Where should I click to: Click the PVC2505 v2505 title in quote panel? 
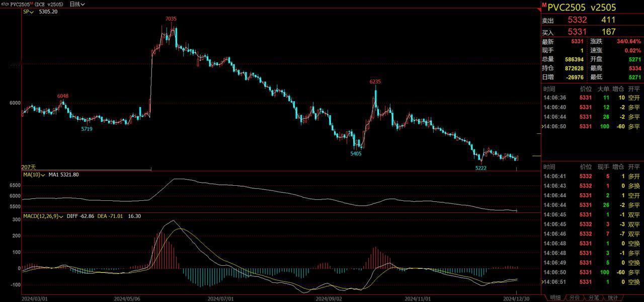[x=582, y=8]
